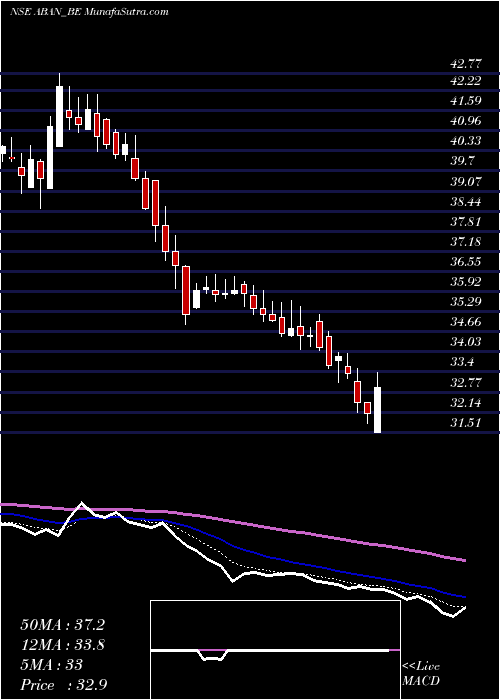Click the 50MA : 37.2 legend text
The width and height of the screenshot is (500, 700).
pyautogui.click(x=62, y=625)
